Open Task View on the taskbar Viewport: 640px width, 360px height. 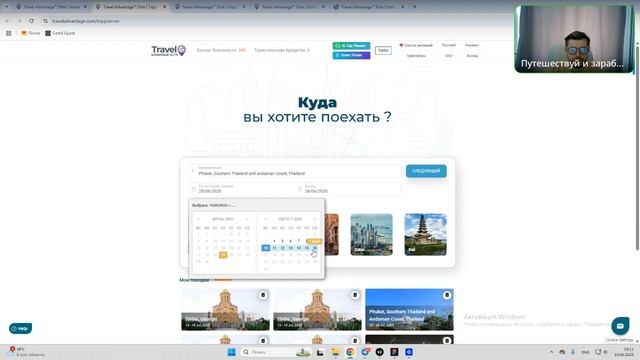320,352
